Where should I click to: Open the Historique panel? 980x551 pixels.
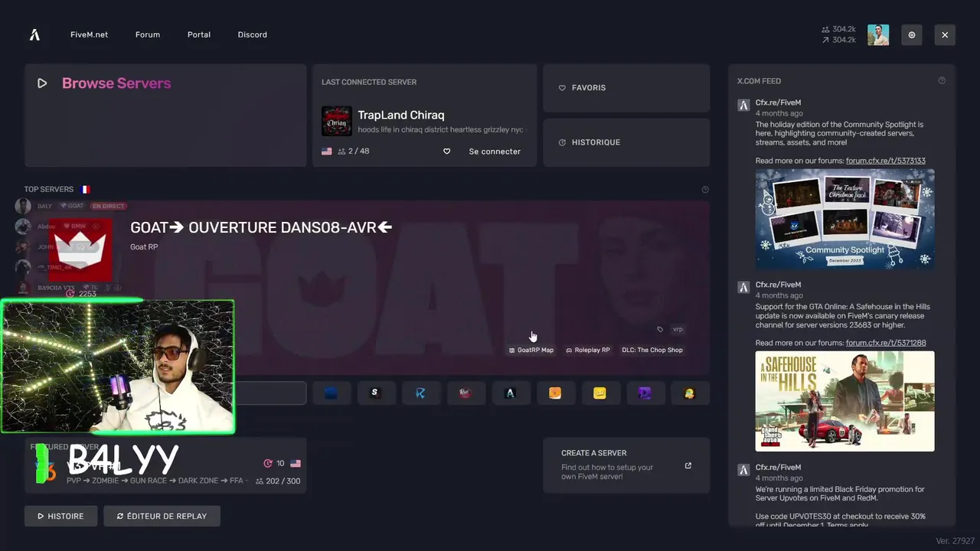click(626, 142)
